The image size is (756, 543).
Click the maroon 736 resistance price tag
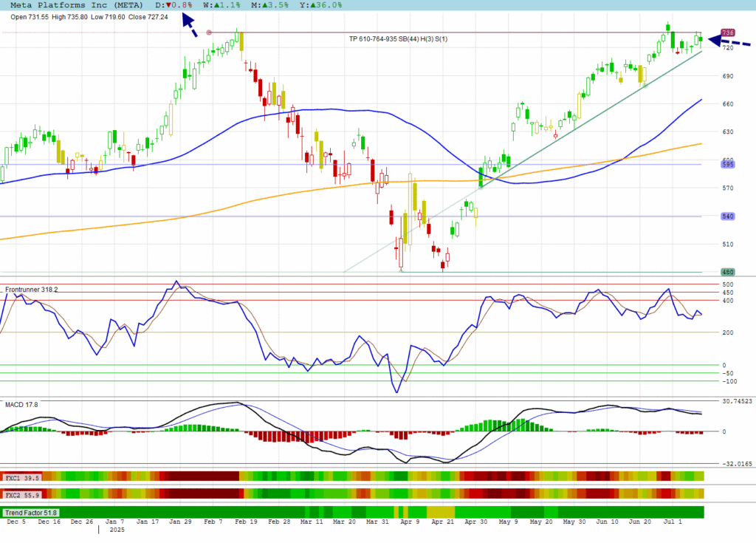point(727,33)
